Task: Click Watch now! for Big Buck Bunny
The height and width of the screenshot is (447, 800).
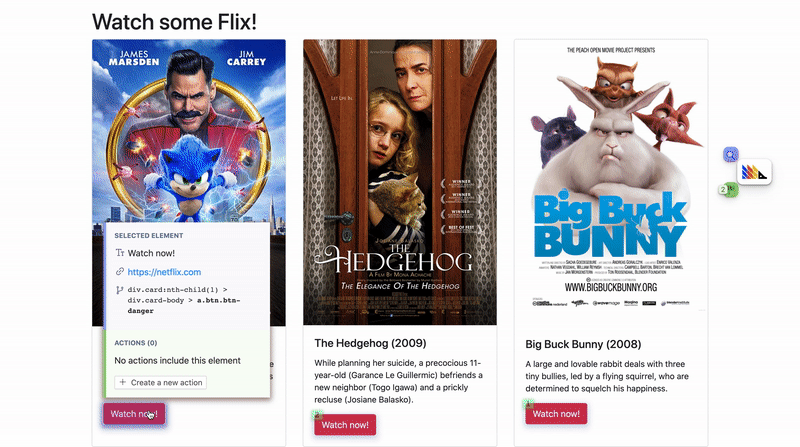Action: 556,414
